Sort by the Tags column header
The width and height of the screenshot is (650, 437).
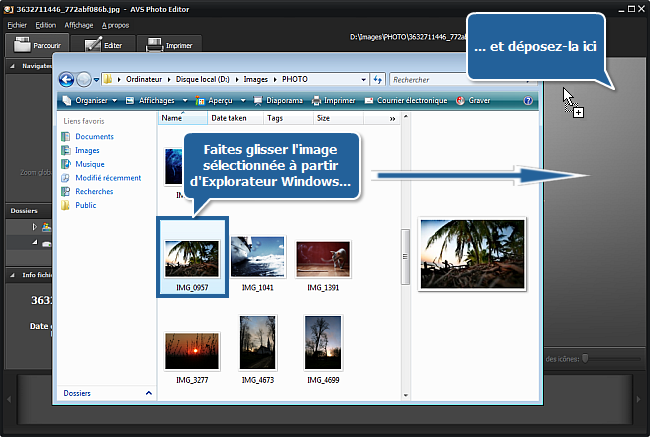click(288, 118)
